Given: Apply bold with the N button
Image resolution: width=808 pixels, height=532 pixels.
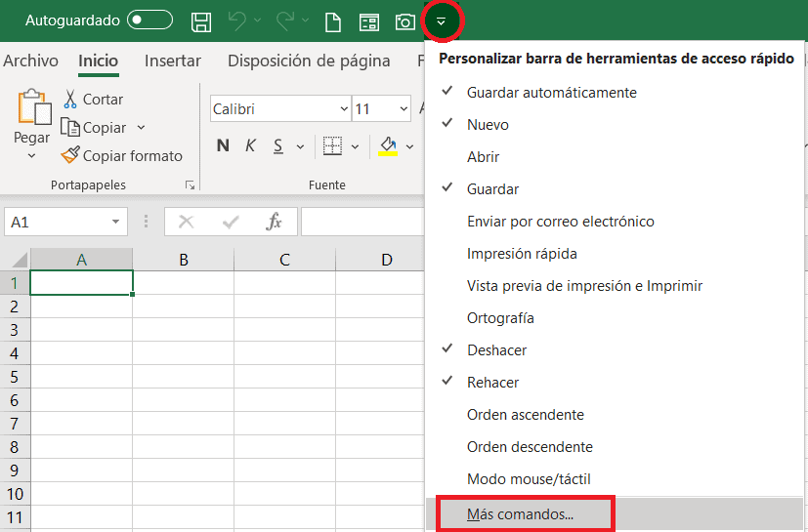Looking at the screenshot, I should point(223,145).
